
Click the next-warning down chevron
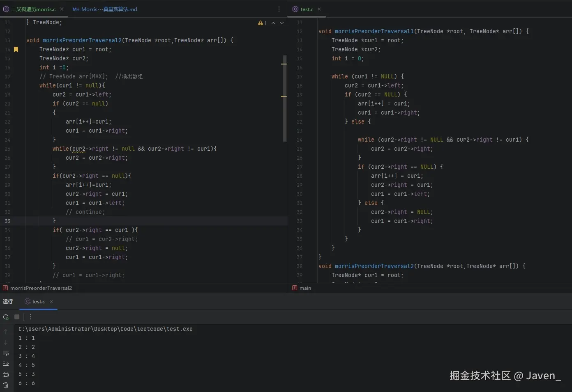pyautogui.click(x=281, y=23)
